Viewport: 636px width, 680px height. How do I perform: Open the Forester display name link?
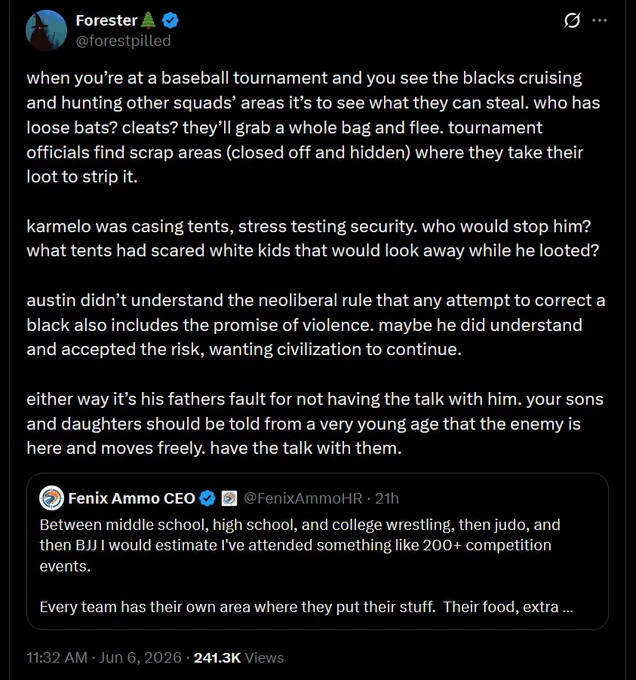click(107, 20)
